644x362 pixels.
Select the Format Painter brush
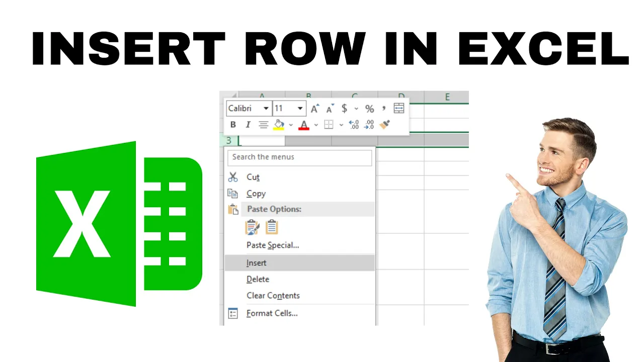[385, 124]
